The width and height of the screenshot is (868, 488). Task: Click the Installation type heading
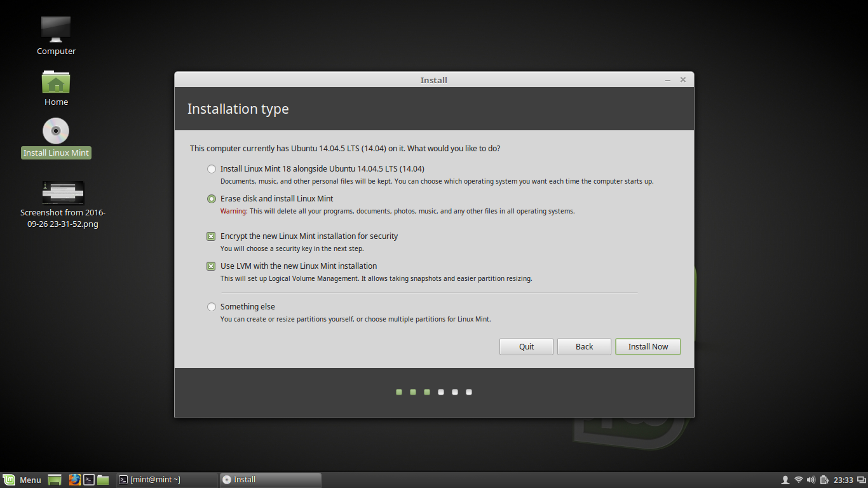point(238,109)
